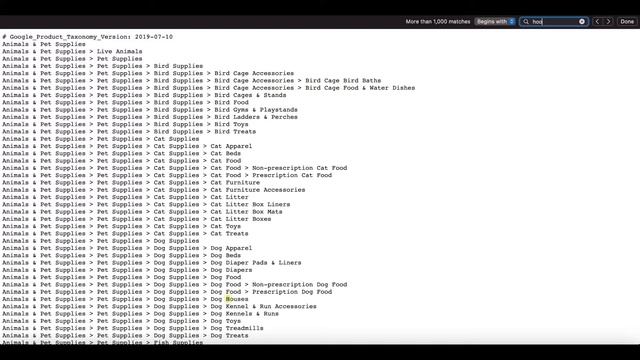Click 'Cat Litter Boxes' text

(x=240, y=219)
